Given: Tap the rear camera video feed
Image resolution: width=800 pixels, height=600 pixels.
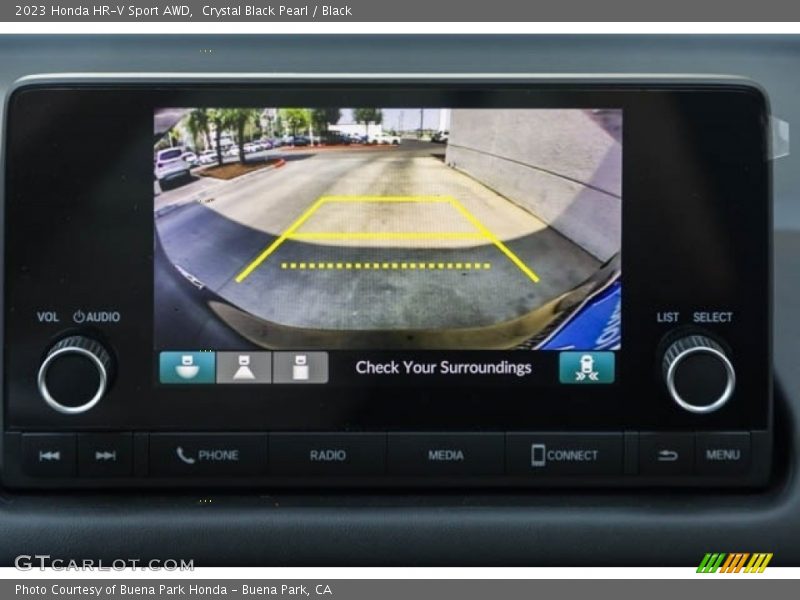Looking at the screenshot, I should pyautogui.click(x=388, y=229).
